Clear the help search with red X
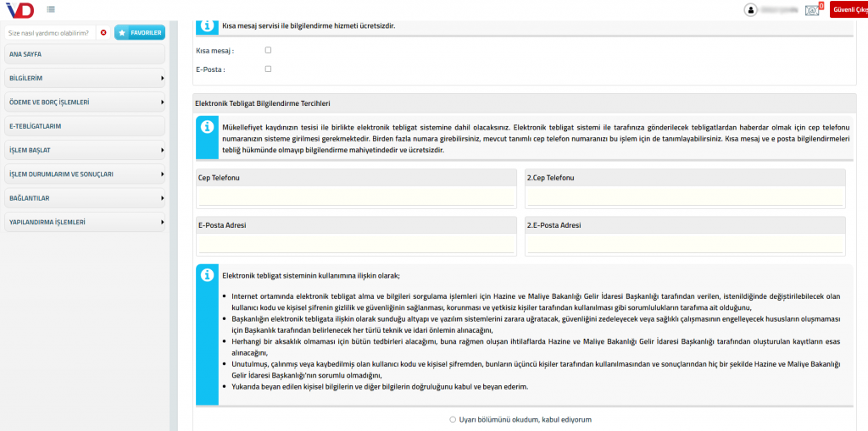 (103, 33)
